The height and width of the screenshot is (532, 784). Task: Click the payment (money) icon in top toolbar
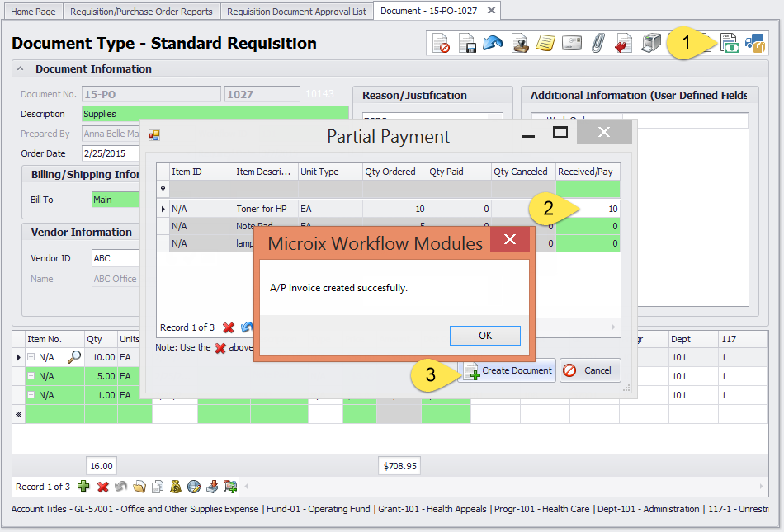[730, 44]
